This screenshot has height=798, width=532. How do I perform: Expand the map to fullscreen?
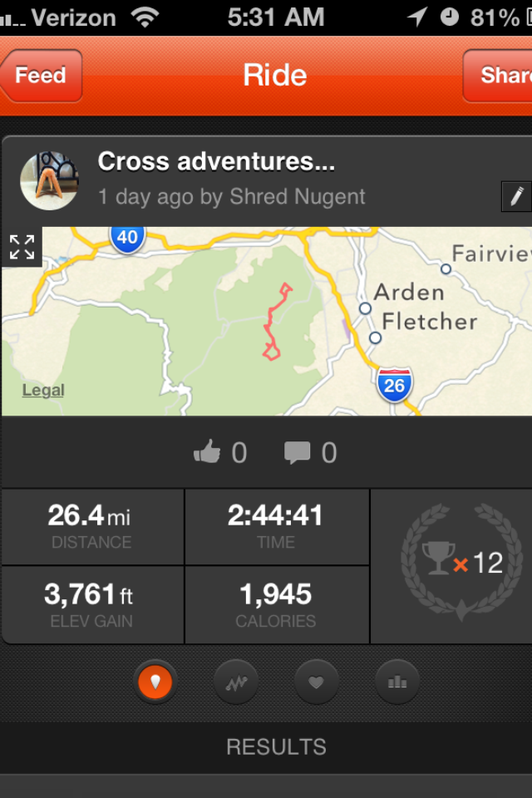click(22, 247)
